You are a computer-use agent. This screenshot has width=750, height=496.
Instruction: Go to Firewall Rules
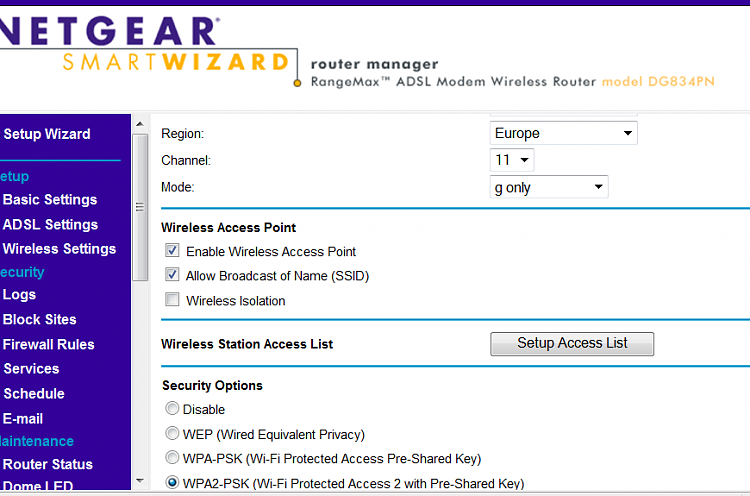48,344
